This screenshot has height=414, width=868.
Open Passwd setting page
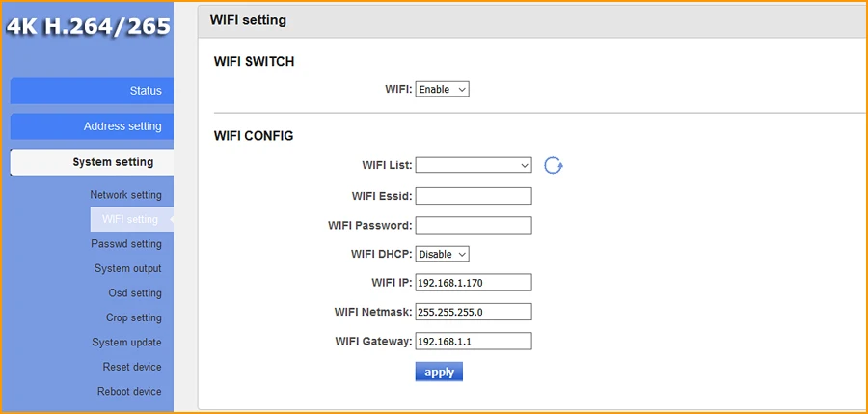point(126,244)
